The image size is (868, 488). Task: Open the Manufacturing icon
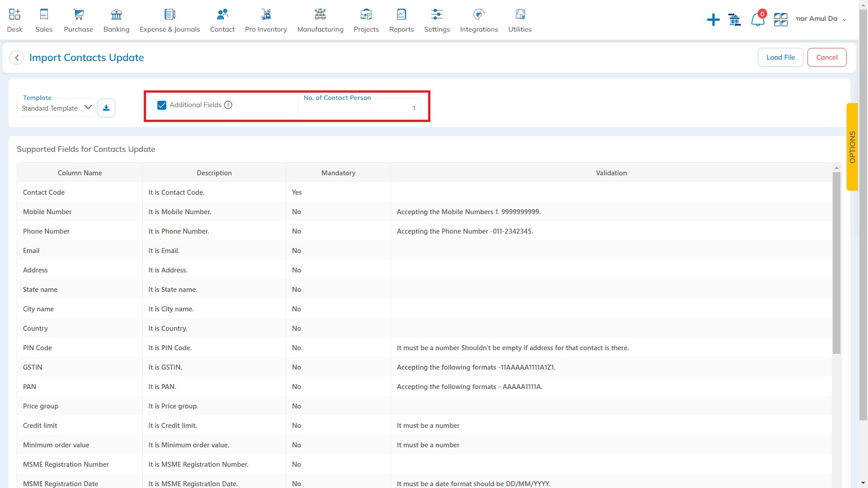320,14
